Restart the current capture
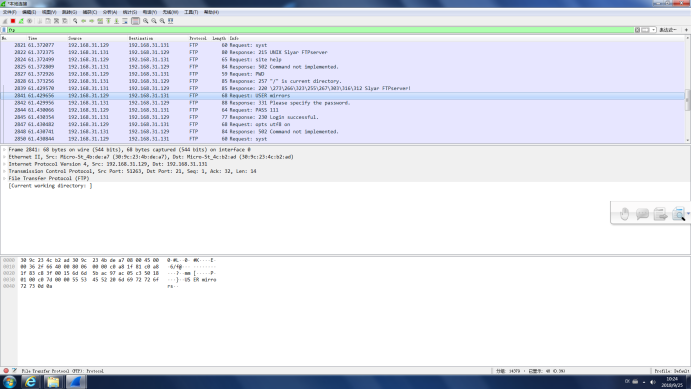The height and width of the screenshot is (389, 692). point(21,21)
